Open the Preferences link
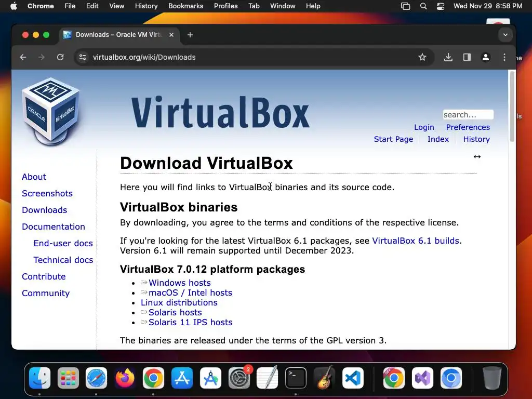 coord(468,127)
